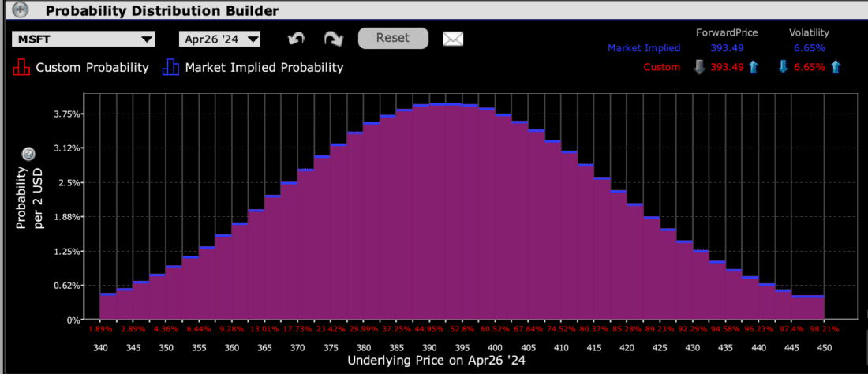Click the leftmost histogram bar at 340
This screenshot has width=868, height=374.
click(108, 306)
